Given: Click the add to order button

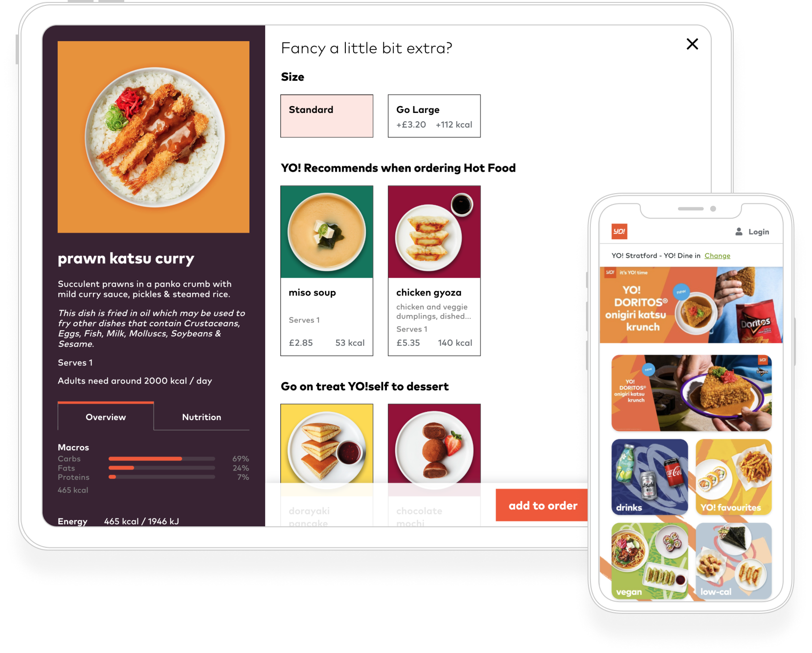Looking at the screenshot, I should pos(543,505).
